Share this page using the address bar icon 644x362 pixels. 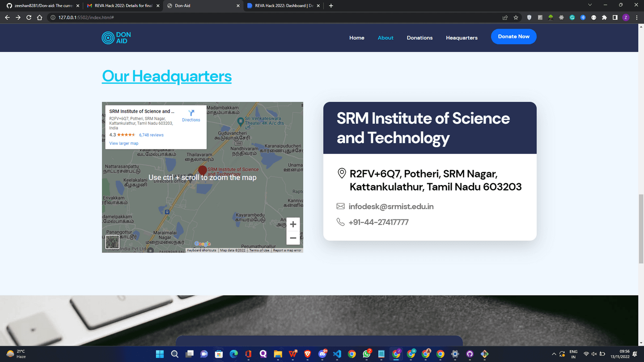coord(505,17)
